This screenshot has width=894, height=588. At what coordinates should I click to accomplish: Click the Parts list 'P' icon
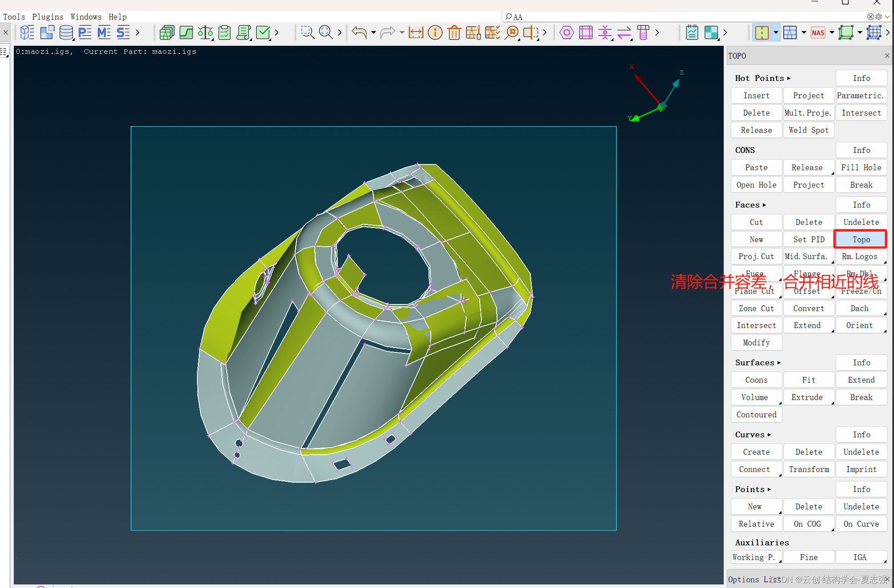pyautogui.click(x=84, y=32)
